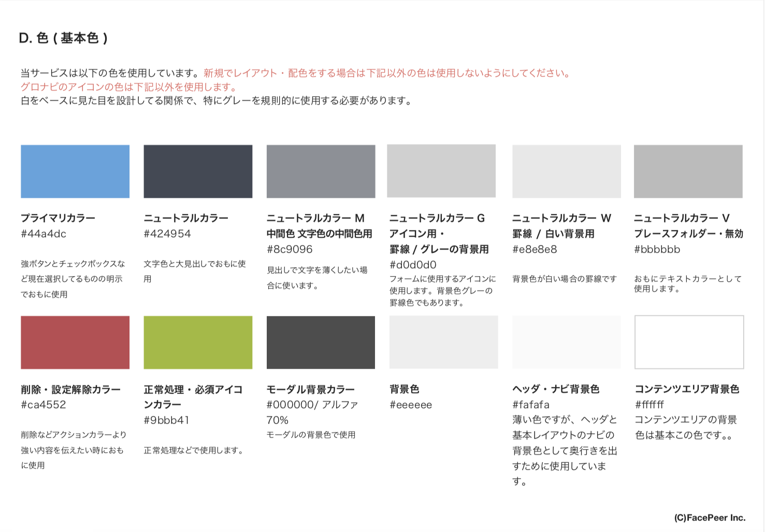Click the 'コンテンツエリア背景色' title label
The height and width of the screenshot is (532, 765).
687,389
